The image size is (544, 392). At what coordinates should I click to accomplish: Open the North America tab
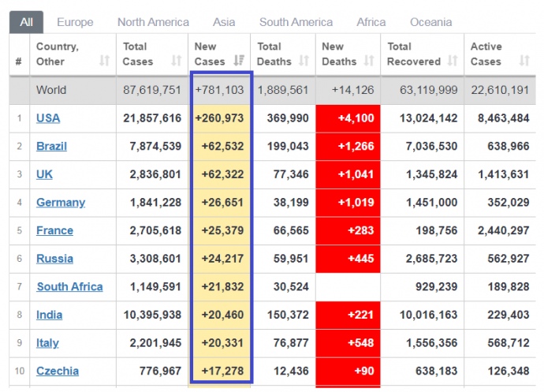point(153,22)
